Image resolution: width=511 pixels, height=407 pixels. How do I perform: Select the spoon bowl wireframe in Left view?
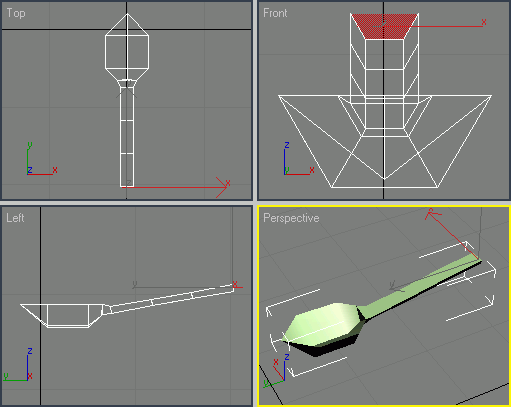click(x=63, y=315)
